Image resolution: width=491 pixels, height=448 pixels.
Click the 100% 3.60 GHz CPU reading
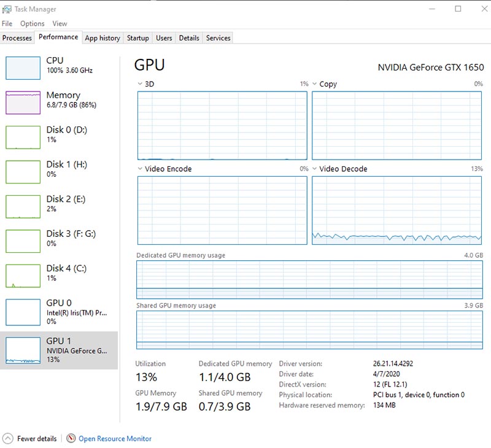pos(69,71)
